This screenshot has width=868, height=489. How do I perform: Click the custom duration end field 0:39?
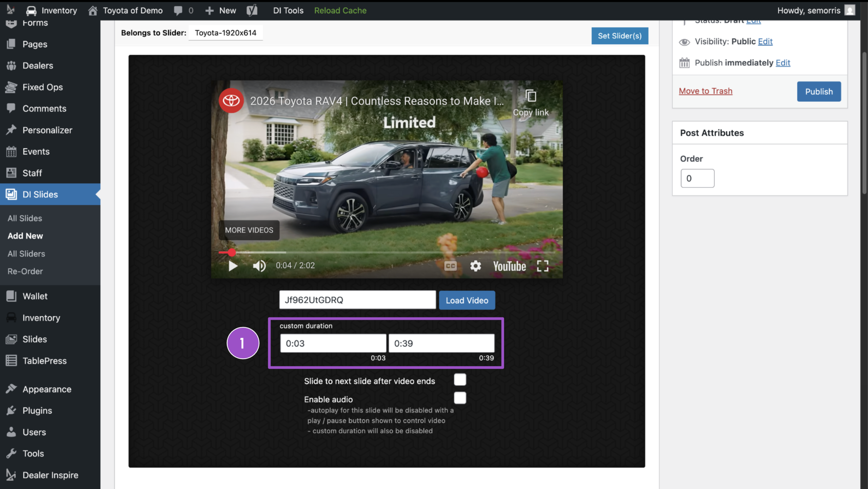tap(441, 343)
